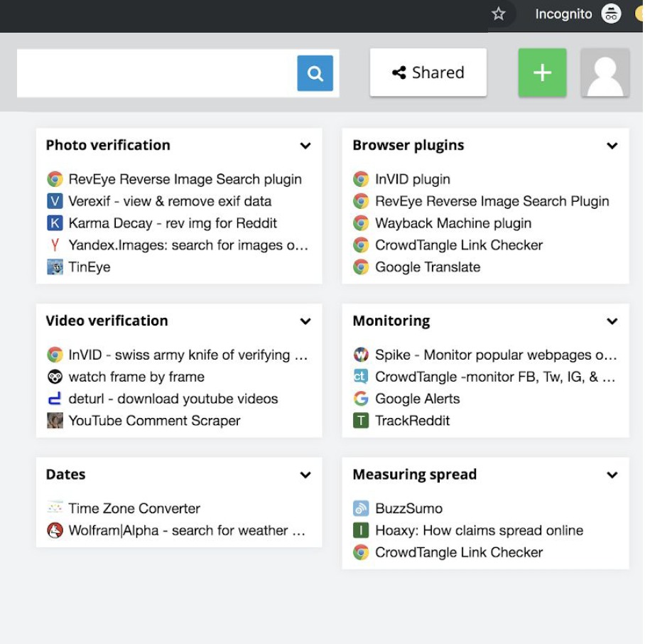Image resolution: width=645 pixels, height=644 pixels.
Task: Click the blue search magnifier button
Action: tap(315, 73)
